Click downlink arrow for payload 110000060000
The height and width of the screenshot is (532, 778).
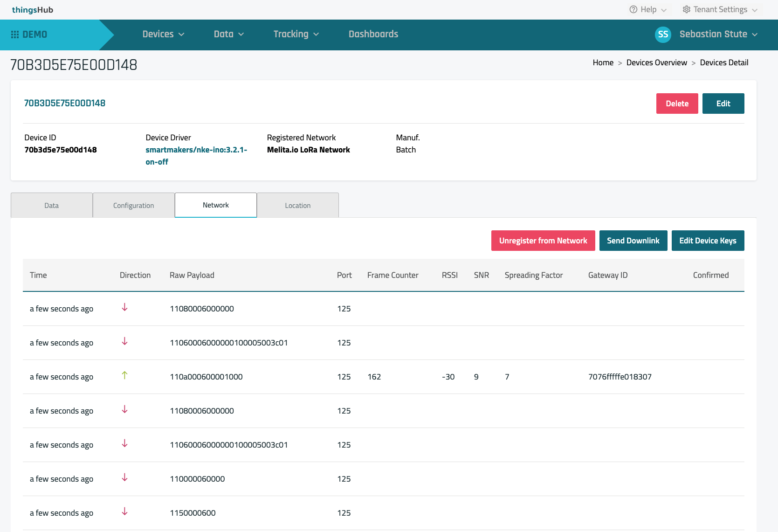[x=124, y=477]
